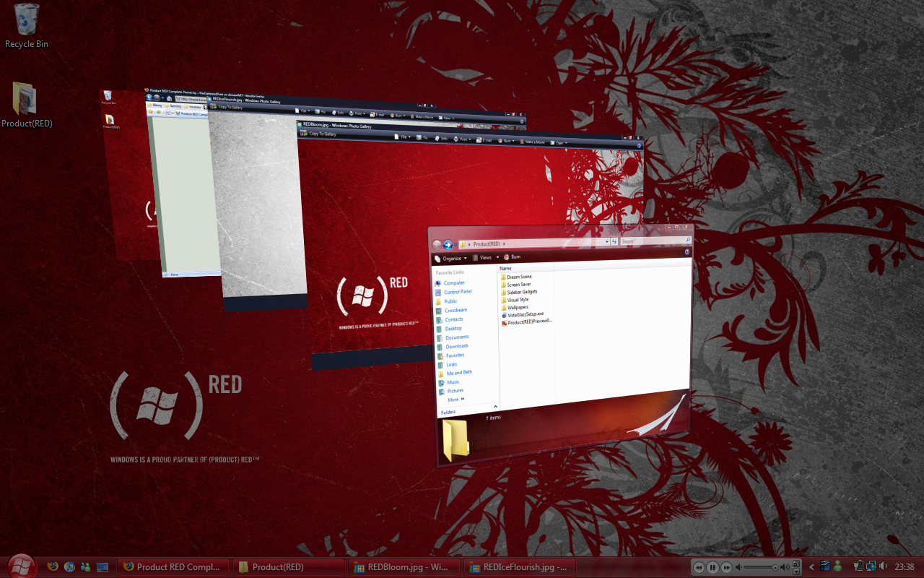The height and width of the screenshot is (578, 924).
Task: Launch Firefox from the Quick Launch bar
Action: click(53, 566)
